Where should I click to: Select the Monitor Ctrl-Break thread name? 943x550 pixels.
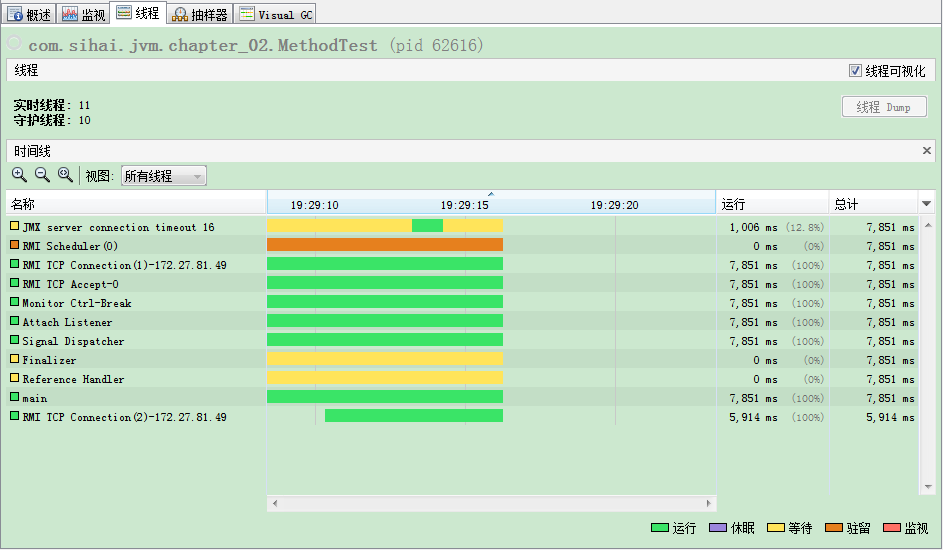point(76,303)
